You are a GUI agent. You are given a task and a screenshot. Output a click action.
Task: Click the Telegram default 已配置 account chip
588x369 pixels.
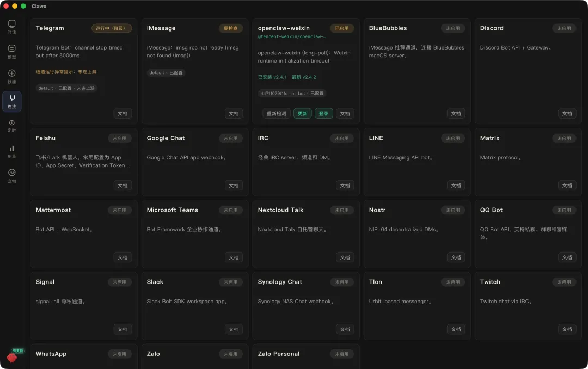pos(66,88)
